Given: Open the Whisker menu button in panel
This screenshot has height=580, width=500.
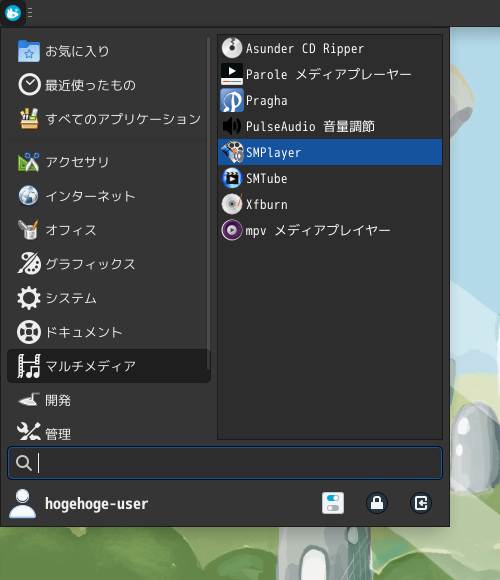Looking at the screenshot, I should tap(13, 13).
